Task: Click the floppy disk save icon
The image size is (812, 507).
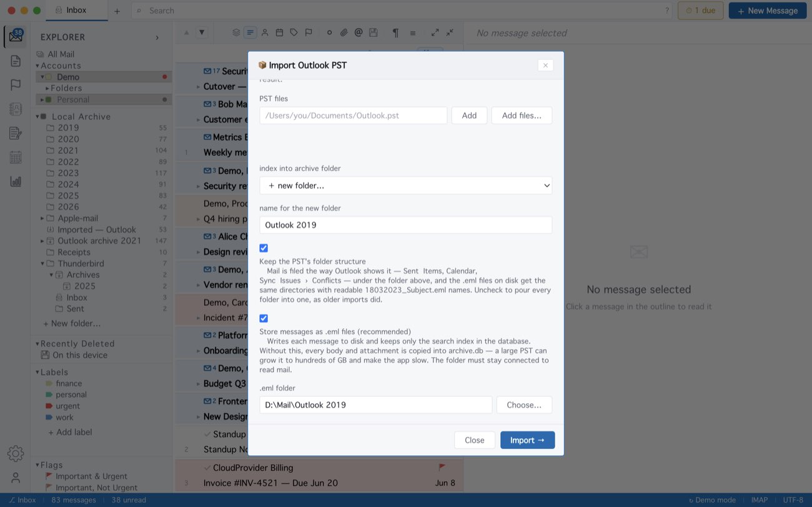Action: pyautogui.click(x=374, y=32)
